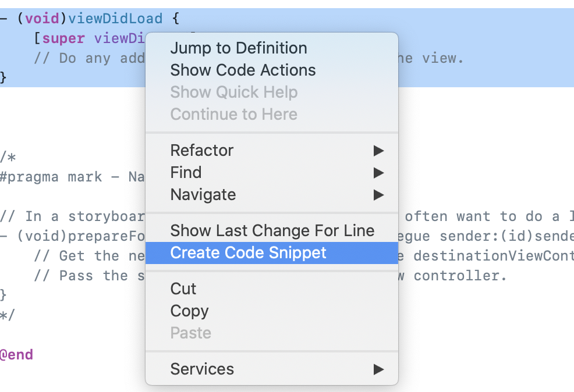Open the Services submenu arrow
This screenshot has height=392, width=574.
[378, 369]
